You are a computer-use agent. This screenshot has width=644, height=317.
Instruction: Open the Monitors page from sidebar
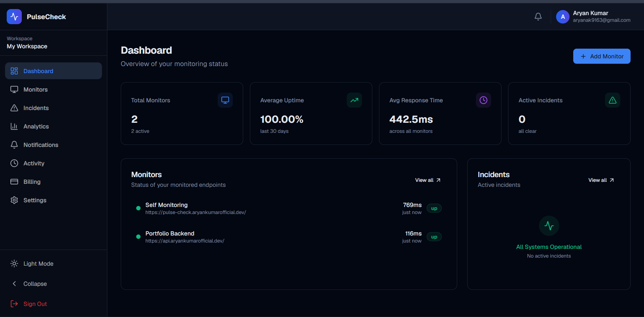(54, 89)
